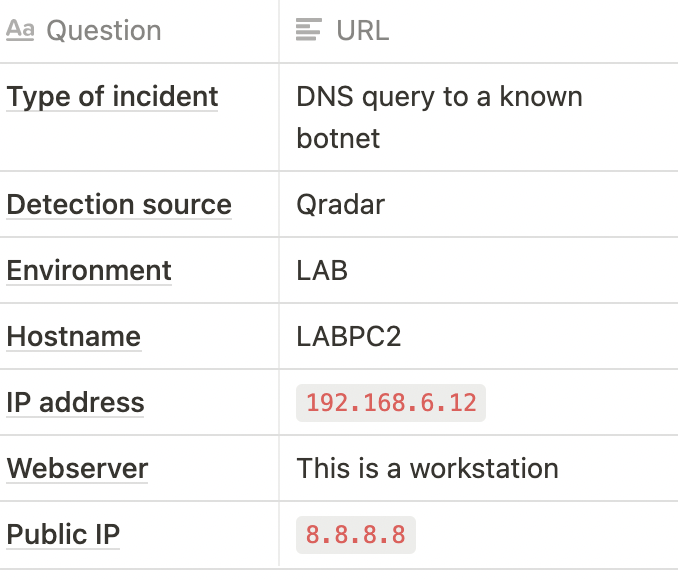Select the LABPC2 value cell
The height and width of the screenshot is (580, 678).
pos(479,336)
